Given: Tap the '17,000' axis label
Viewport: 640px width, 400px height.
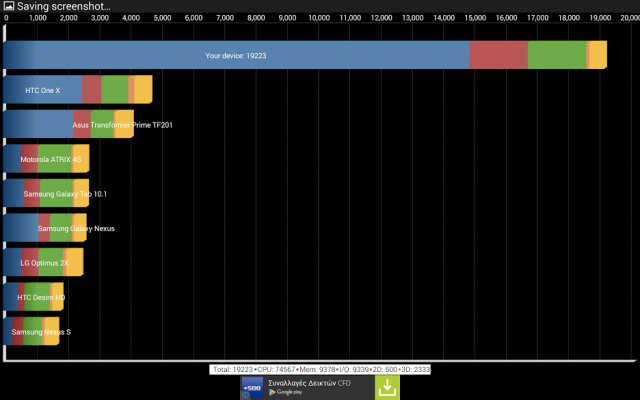Looking at the screenshot, I should [538, 18].
